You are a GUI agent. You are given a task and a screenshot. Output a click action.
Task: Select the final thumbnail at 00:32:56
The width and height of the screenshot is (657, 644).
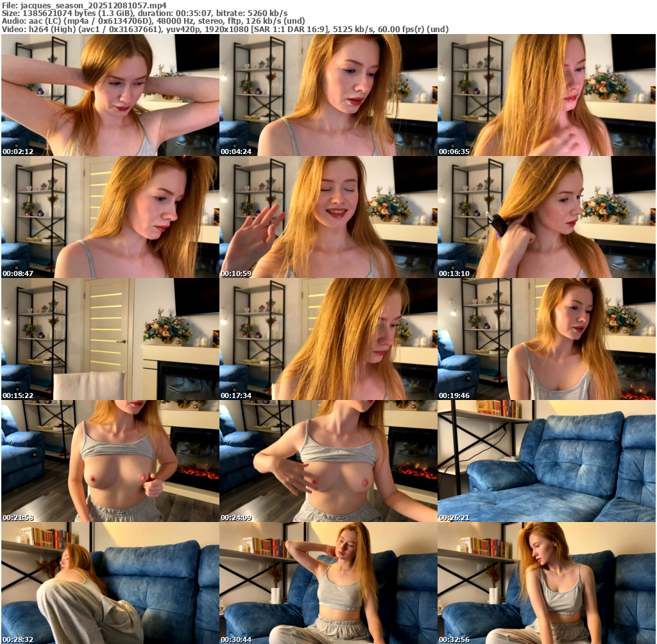pos(547,583)
